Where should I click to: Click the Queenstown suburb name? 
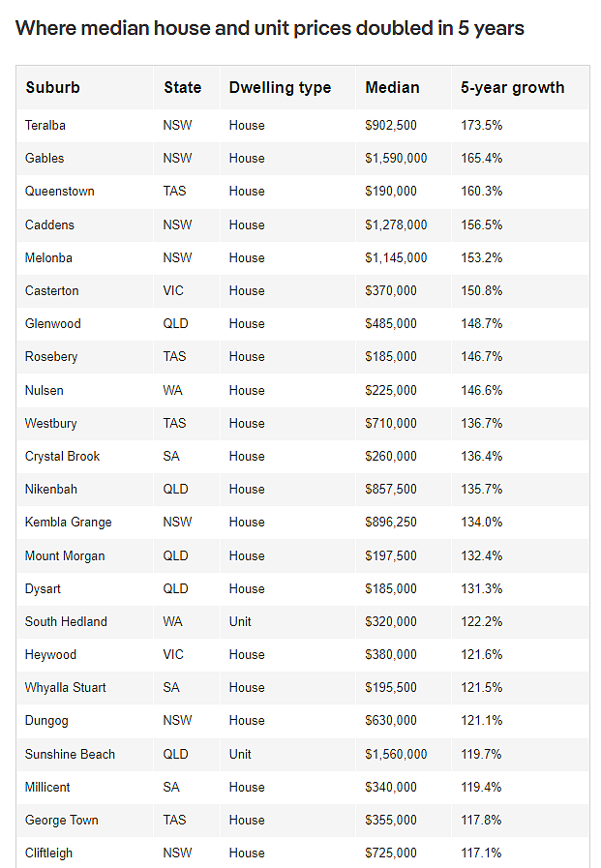coord(60,192)
